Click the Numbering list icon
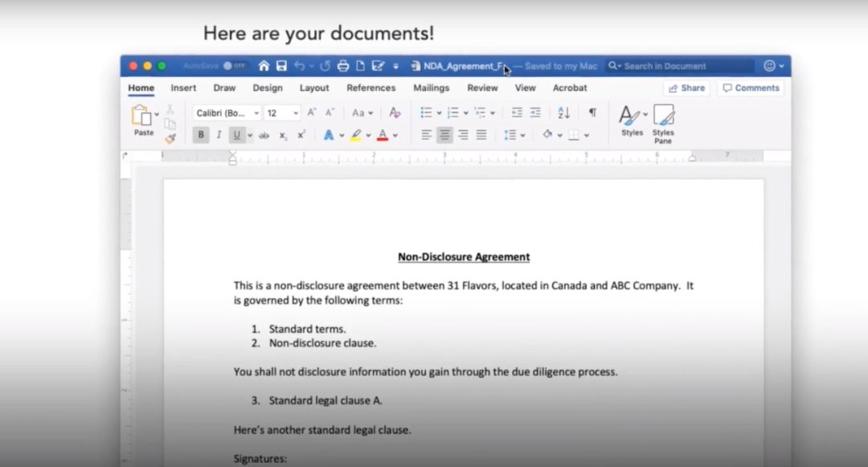The image size is (868, 467). [452, 113]
